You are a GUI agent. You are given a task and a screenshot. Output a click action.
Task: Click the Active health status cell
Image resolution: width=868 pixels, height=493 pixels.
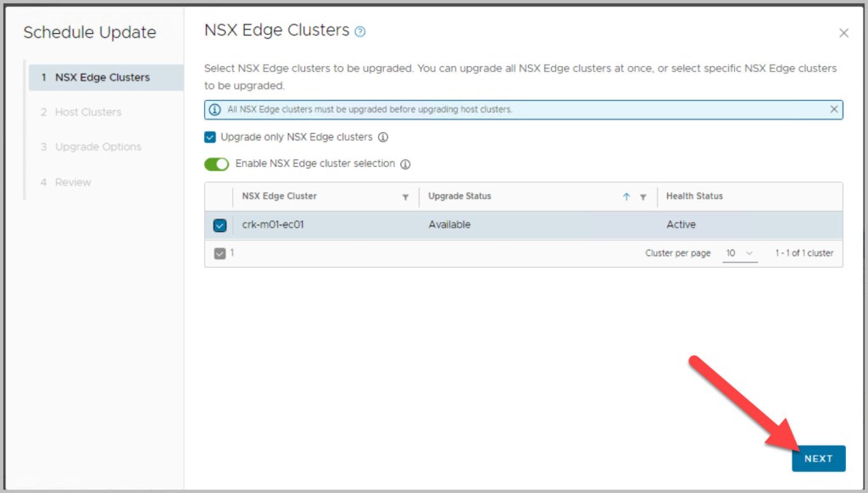681,224
